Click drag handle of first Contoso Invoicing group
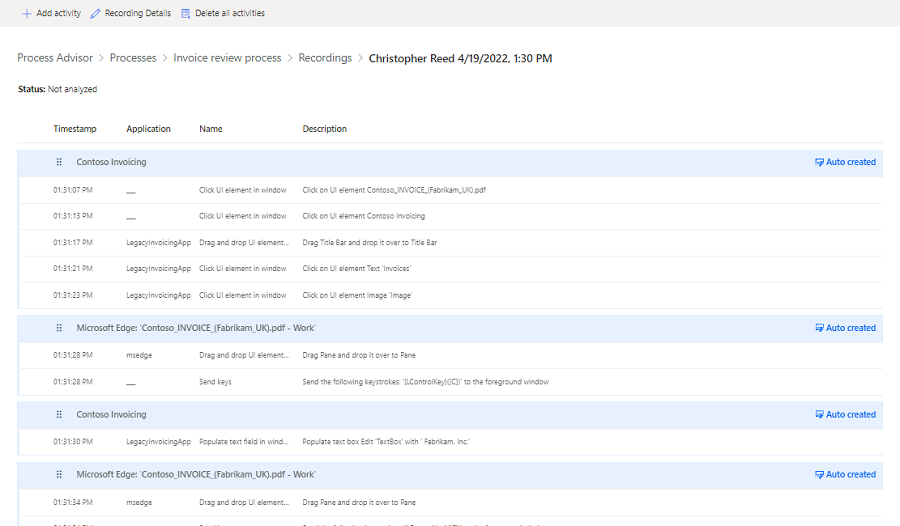900x526 pixels. [x=59, y=162]
